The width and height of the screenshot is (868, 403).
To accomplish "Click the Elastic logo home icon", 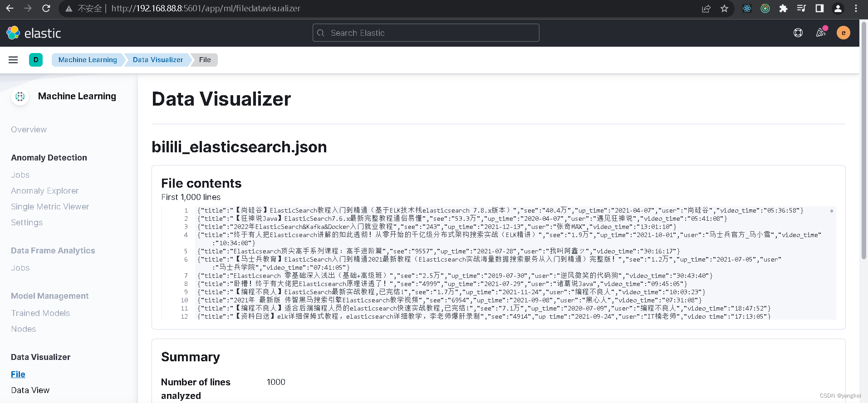I will [x=13, y=33].
